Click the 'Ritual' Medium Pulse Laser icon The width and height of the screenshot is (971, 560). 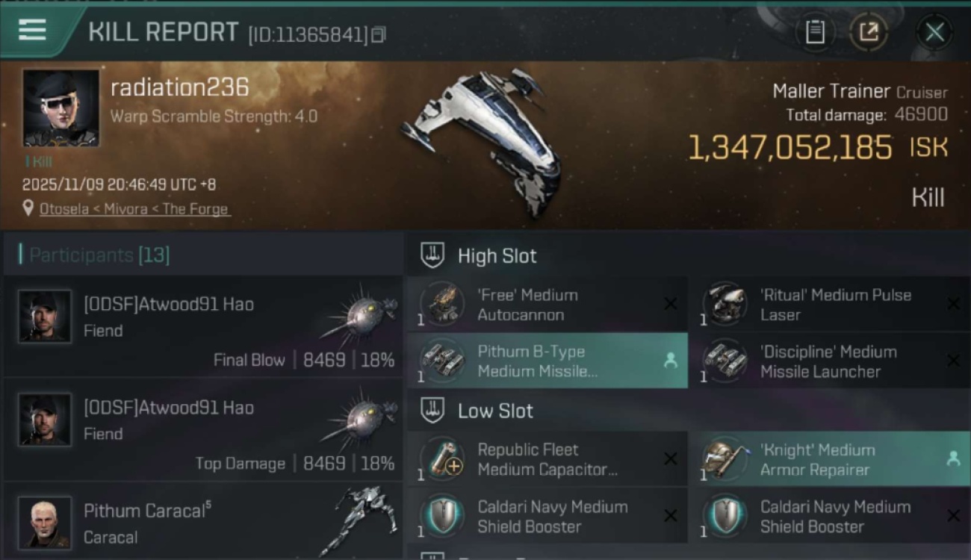[725, 305]
